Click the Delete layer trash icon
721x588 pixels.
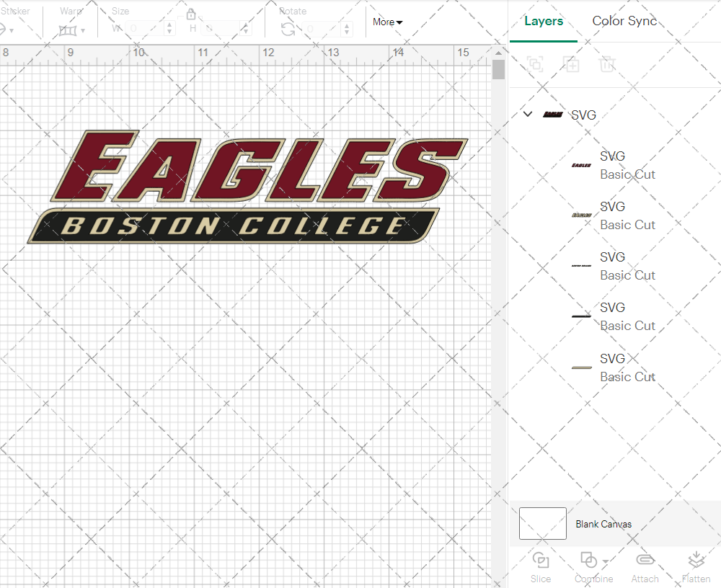click(607, 64)
